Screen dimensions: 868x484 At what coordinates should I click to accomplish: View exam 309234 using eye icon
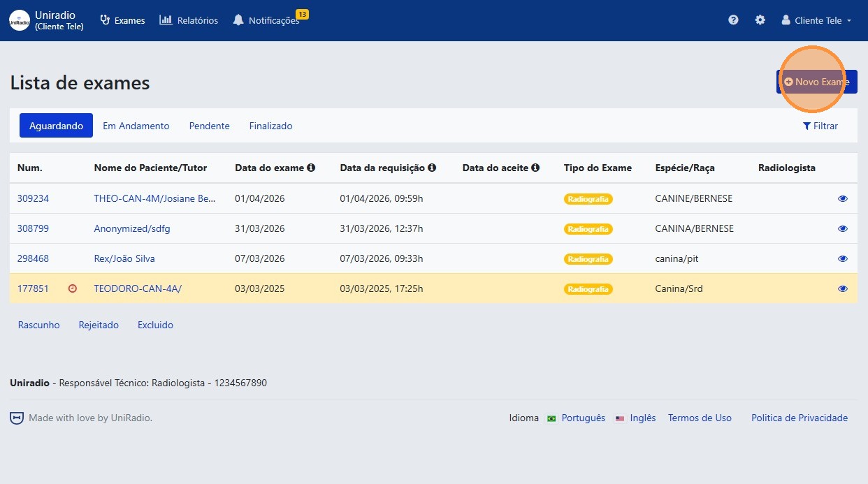coord(842,198)
